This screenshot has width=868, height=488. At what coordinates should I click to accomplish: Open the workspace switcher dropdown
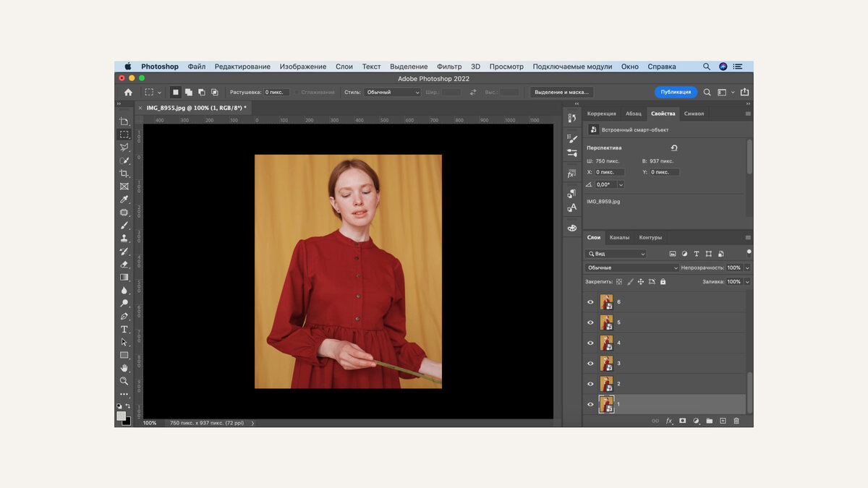point(724,93)
